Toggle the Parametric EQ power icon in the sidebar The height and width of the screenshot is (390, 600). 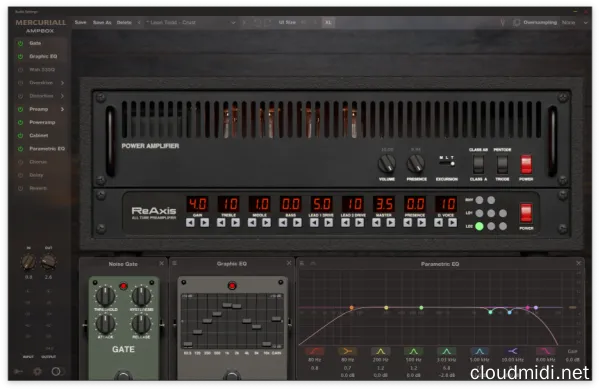(x=21, y=149)
